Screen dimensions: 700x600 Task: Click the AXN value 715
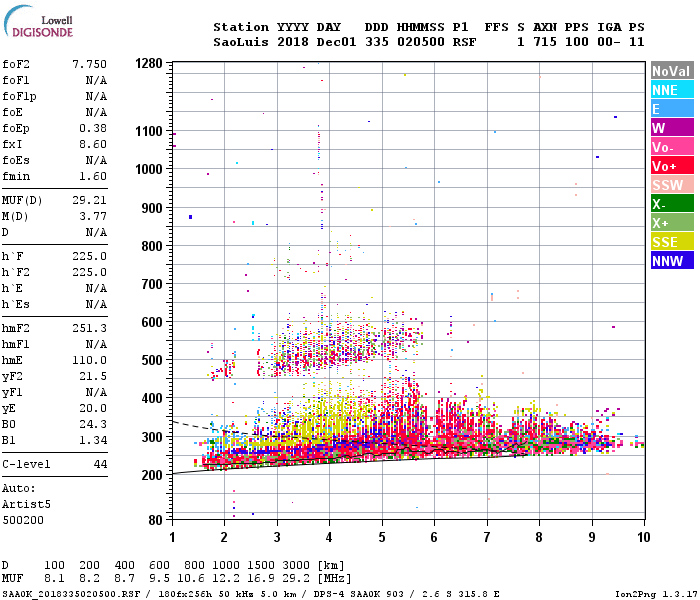(545, 42)
